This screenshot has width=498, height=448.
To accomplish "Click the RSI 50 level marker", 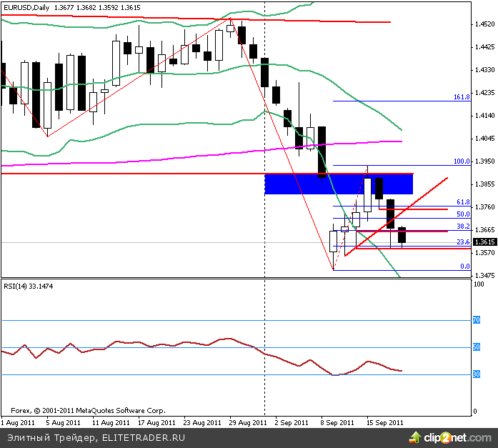I will click(x=476, y=347).
